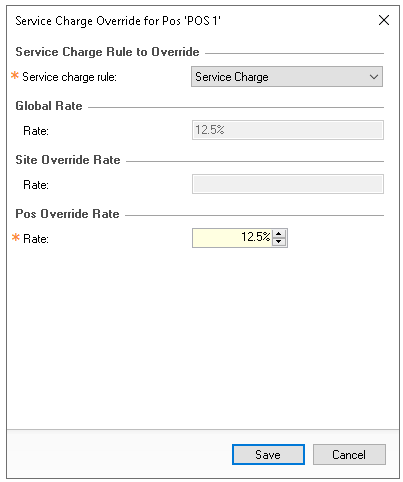403x482 pixels.
Task: Expand the Service Charge dropdown chevron arrow
Action: coord(374,77)
